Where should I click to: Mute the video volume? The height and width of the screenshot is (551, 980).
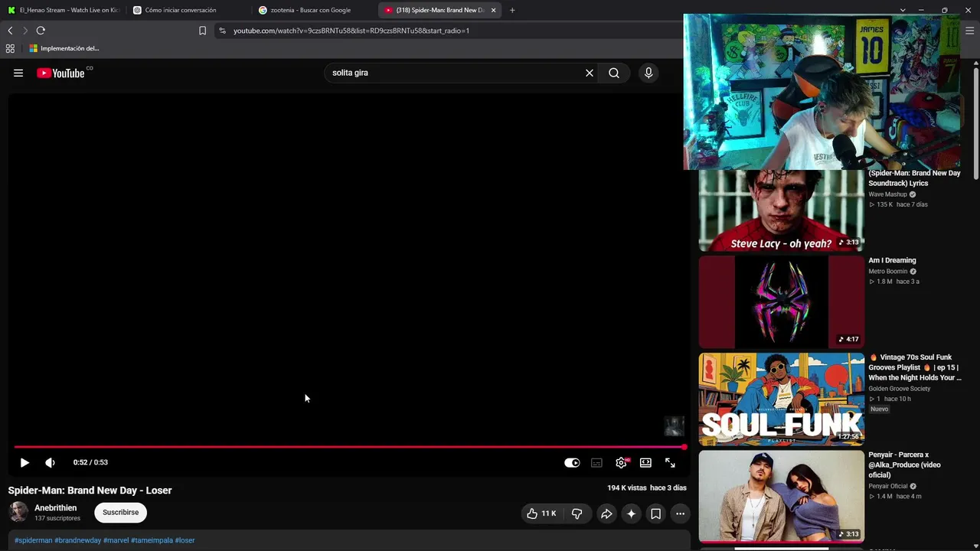[50, 462]
